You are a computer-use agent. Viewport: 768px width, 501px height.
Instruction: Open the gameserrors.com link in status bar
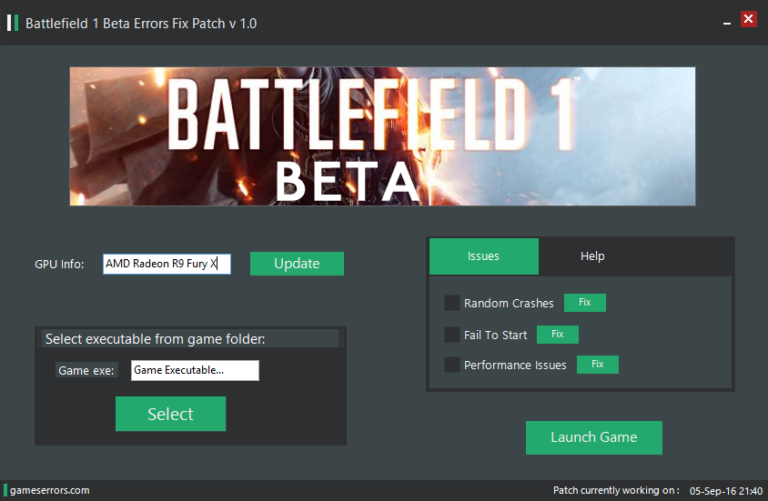49,490
